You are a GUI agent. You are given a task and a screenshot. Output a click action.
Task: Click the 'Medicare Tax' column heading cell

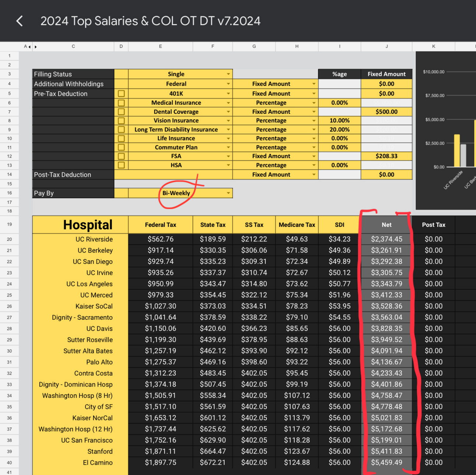click(297, 225)
